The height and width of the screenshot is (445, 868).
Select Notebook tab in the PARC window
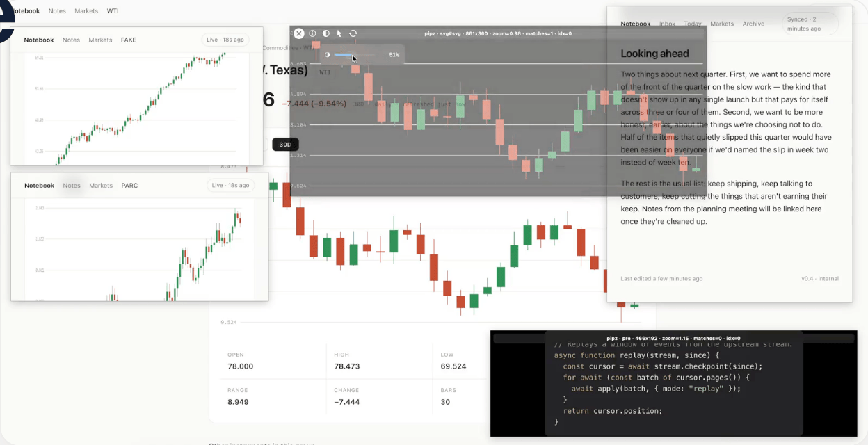click(x=39, y=186)
